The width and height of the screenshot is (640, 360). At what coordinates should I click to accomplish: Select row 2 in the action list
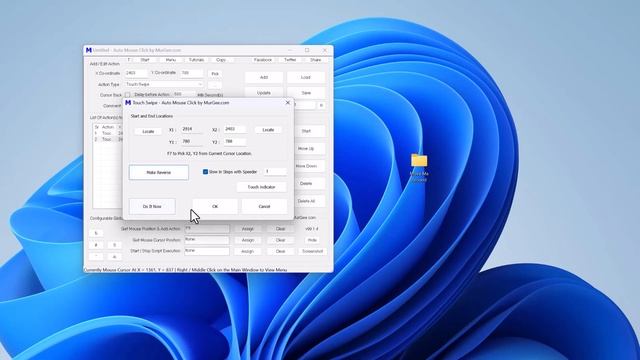108,140
